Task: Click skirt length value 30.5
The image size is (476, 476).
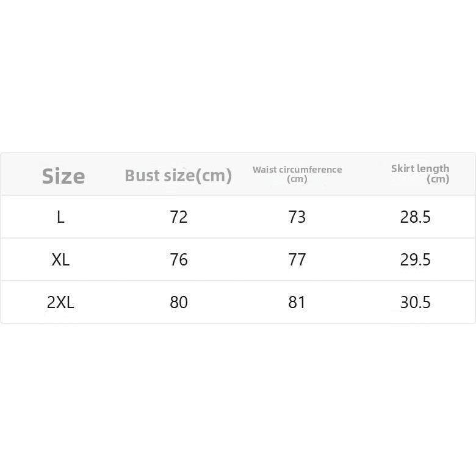Action: point(416,302)
